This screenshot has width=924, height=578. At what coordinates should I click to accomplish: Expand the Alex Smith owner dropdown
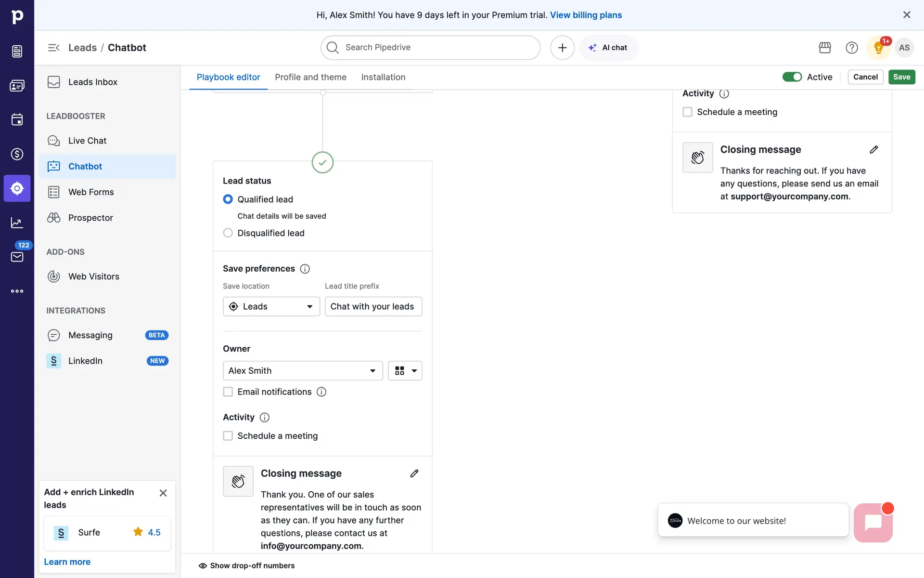coord(303,371)
